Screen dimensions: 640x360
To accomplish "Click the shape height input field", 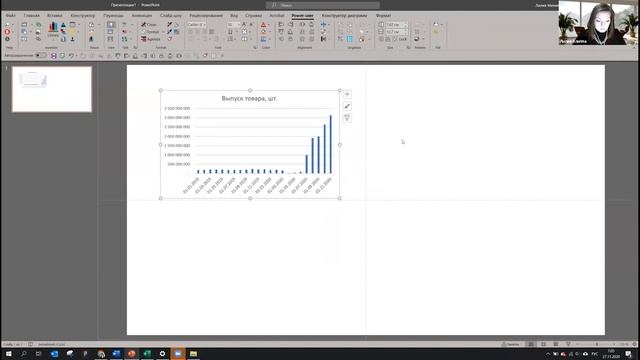I will (396, 25).
